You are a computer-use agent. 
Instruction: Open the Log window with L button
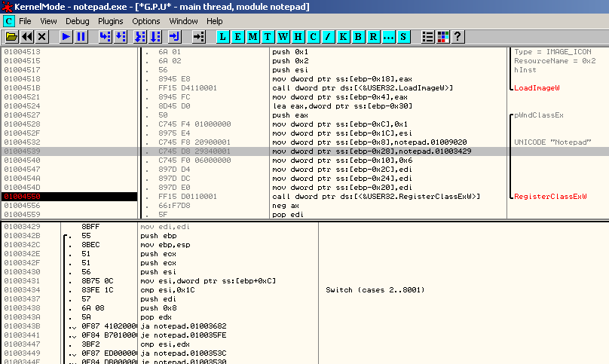223,36
